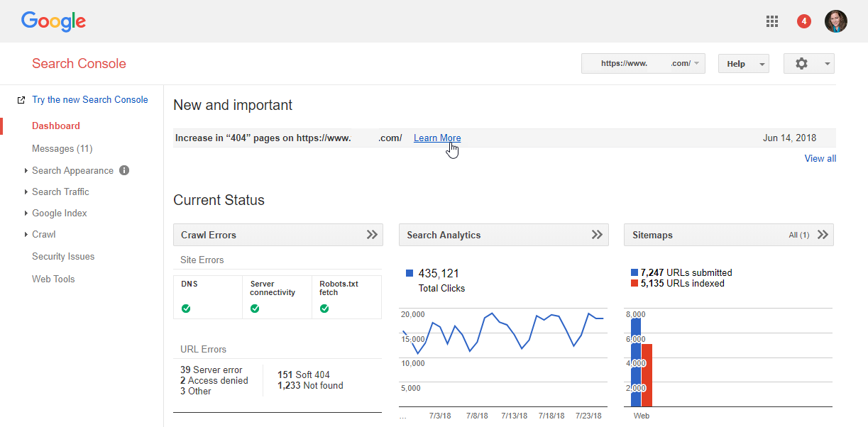Screen dimensions: 868x427
Task: Open the dropdown arrow next to settings gear
Action: point(828,64)
